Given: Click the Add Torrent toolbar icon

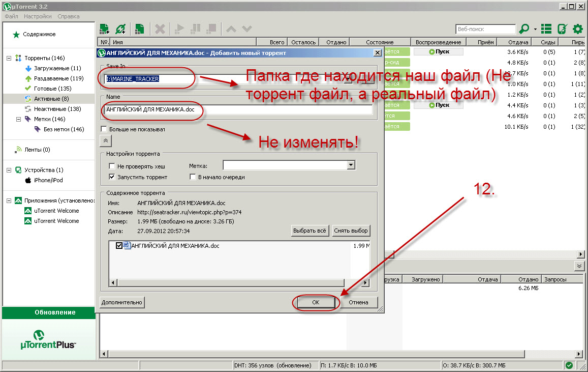Looking at the screenshot, I should coord(105,29).
